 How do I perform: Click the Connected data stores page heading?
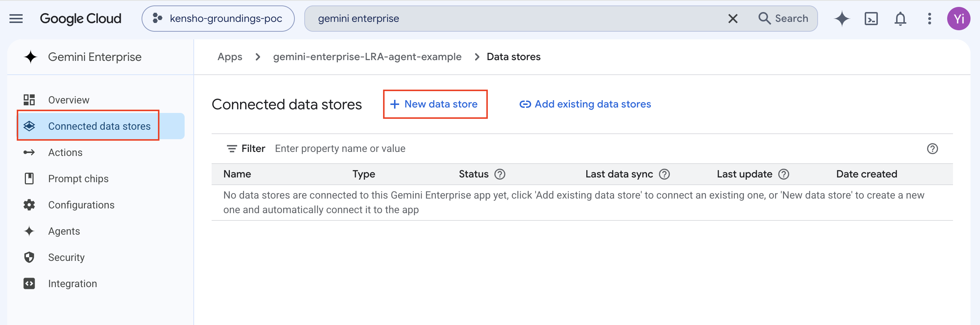pyautogui.click(x=286, y=105)
